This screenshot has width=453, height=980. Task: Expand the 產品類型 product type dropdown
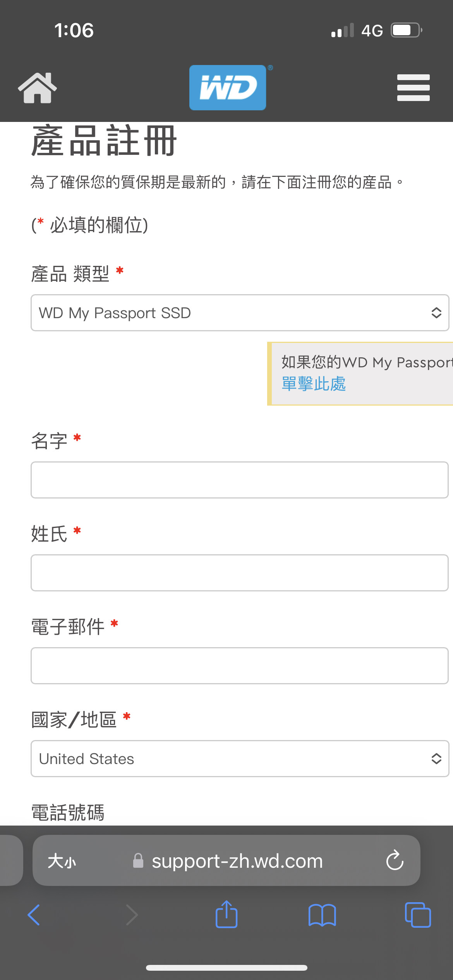tap(240, 313)
